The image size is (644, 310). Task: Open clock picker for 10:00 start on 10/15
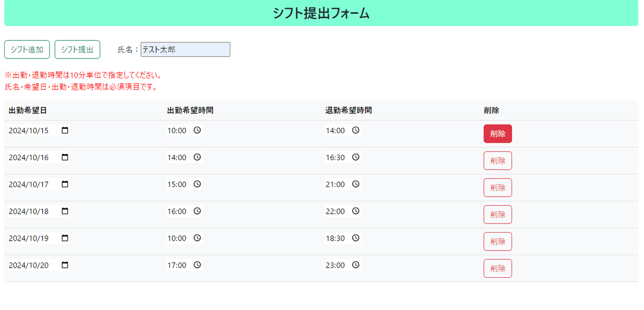(197, 131)
